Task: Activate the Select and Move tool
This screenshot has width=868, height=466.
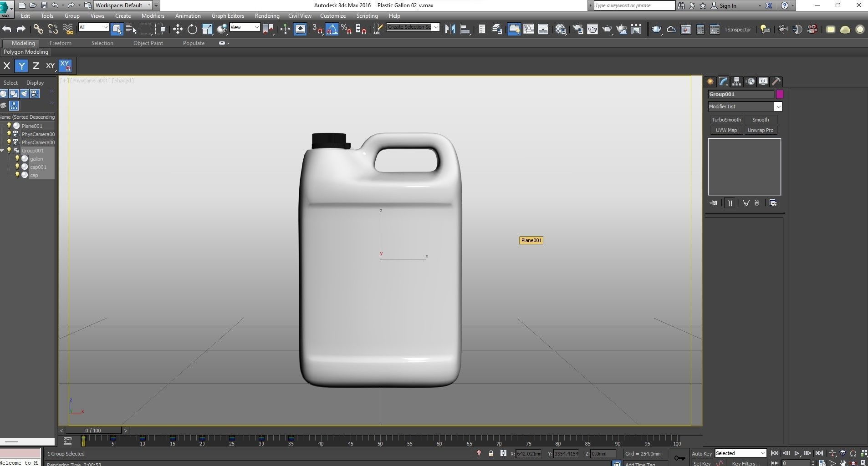Action: click(x=178, y=29)
